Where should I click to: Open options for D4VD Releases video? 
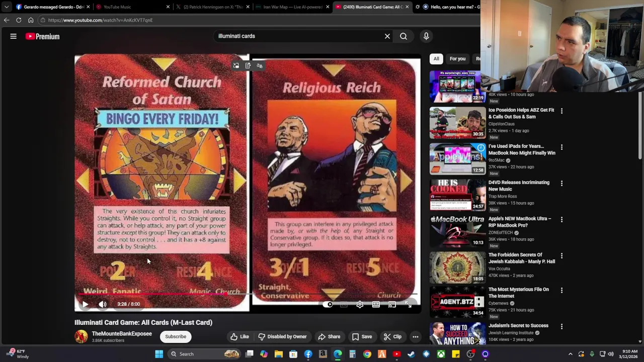561,183
